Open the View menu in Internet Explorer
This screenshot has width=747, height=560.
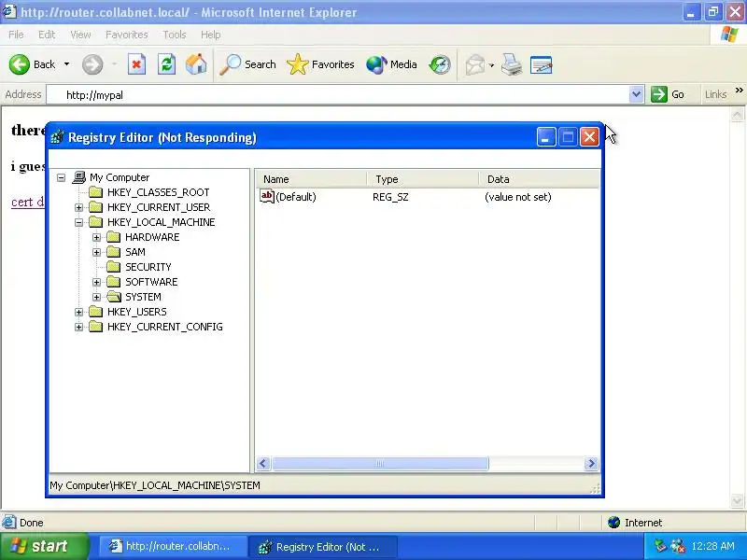pyautogui.click(x=80, y=35)
